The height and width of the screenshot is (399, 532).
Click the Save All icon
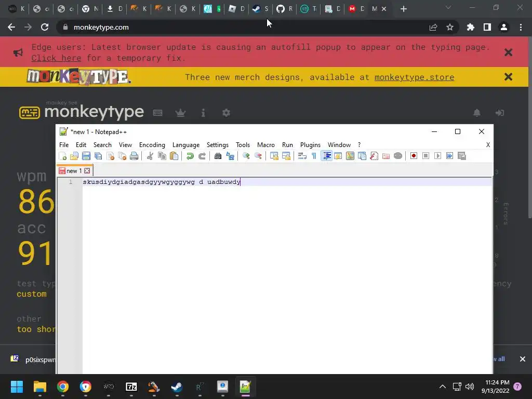(x=98, y=156)
